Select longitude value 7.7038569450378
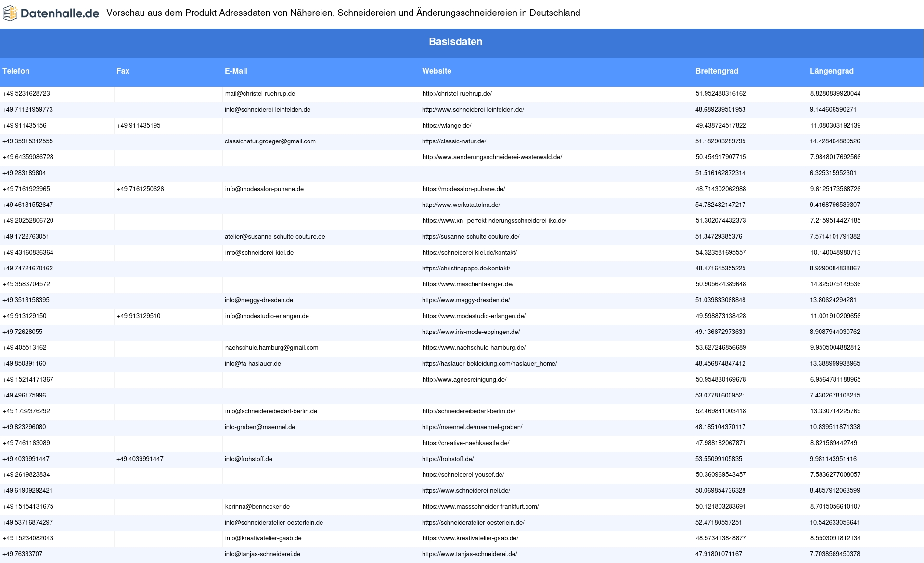 point(835,554)
